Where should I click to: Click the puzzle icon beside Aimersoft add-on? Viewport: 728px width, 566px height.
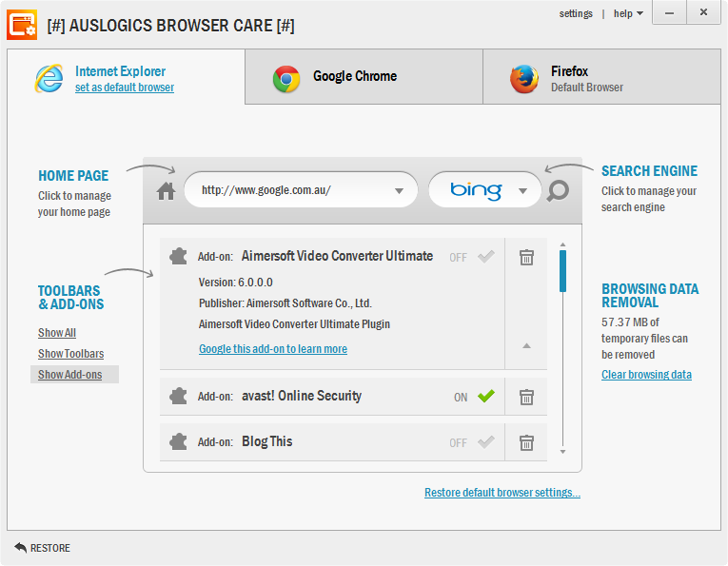point(178,256)
